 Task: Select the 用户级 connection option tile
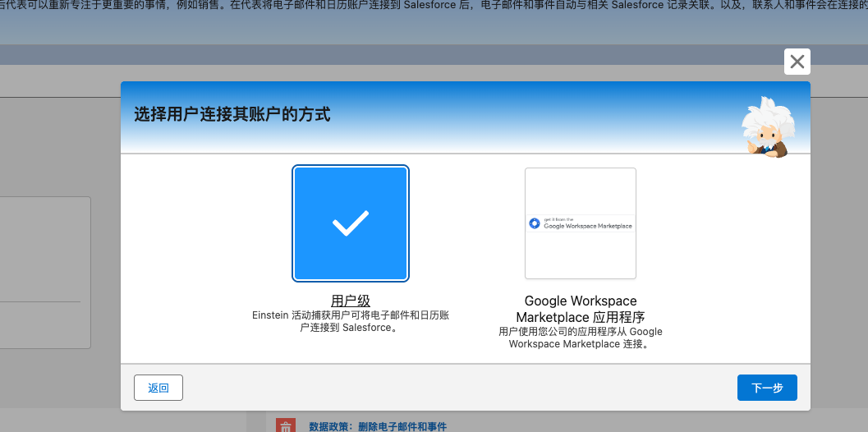pyautogui.click(x=351, y=223)
